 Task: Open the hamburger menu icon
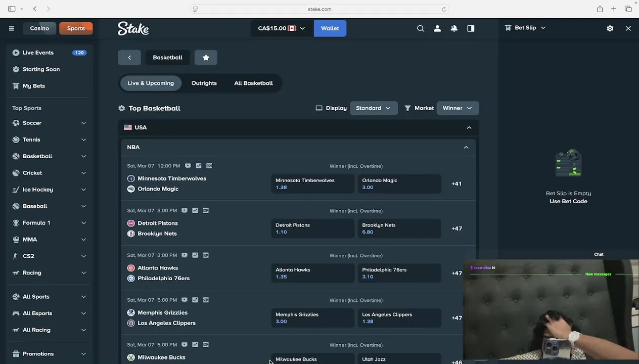[x=11, y=28]
